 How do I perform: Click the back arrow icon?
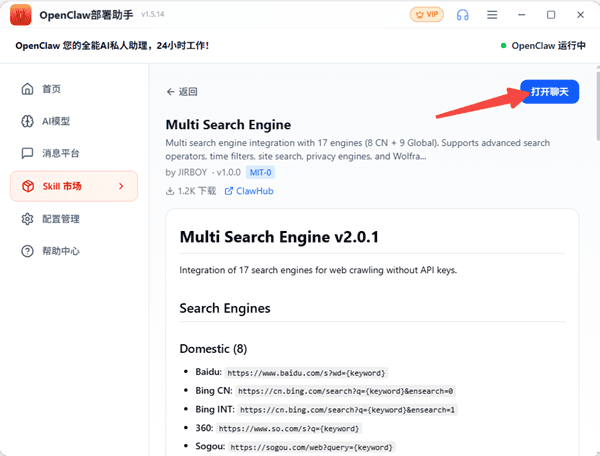pos(171,92)
